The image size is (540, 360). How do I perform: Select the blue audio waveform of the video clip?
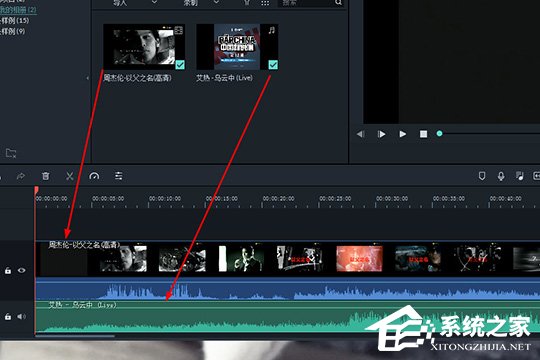tap(288, 289)
